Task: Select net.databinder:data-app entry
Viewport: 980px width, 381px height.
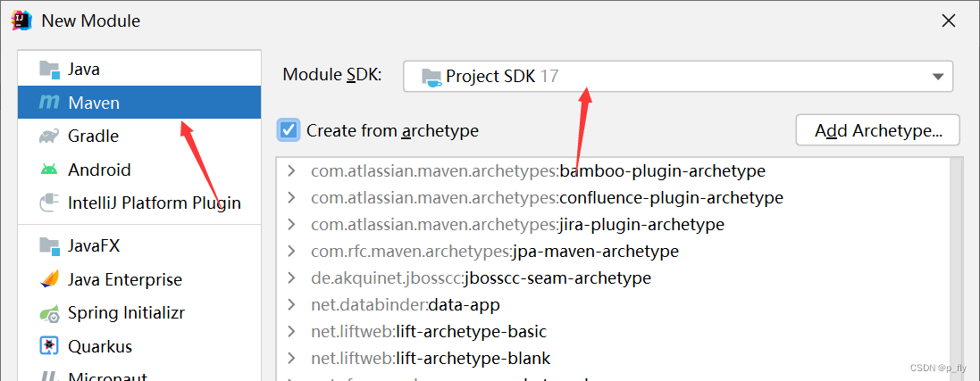Action: [406, 305]
